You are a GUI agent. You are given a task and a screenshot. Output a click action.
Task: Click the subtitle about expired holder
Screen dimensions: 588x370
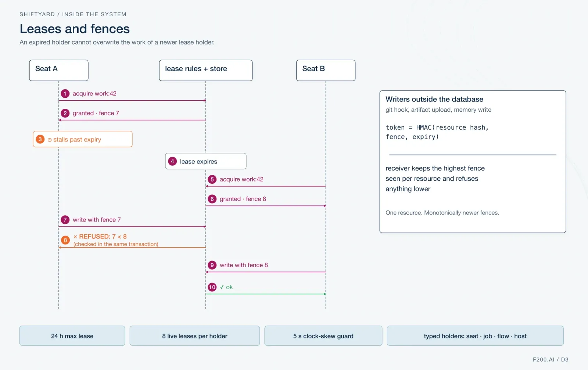click(x=117, y=42)
